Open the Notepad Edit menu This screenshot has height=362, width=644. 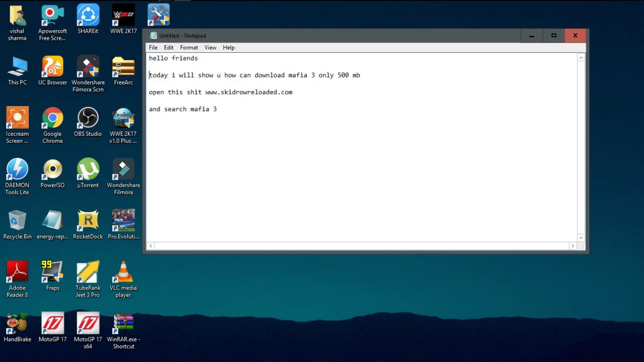pyautogui.click(x=169, y=48)
